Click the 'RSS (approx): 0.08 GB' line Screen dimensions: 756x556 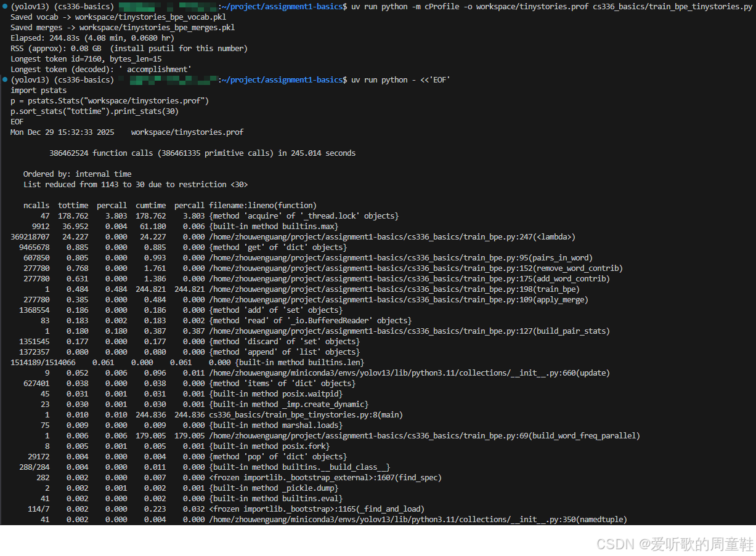point(129,49)
